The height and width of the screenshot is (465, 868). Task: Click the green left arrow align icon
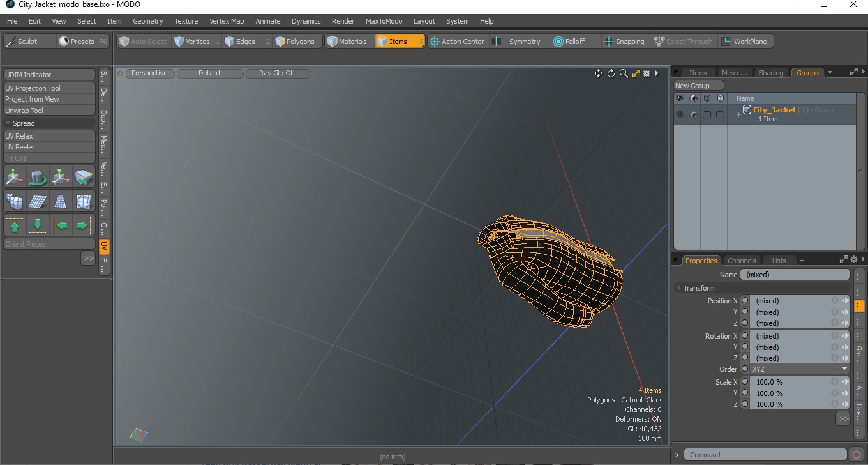coord(61,225)
